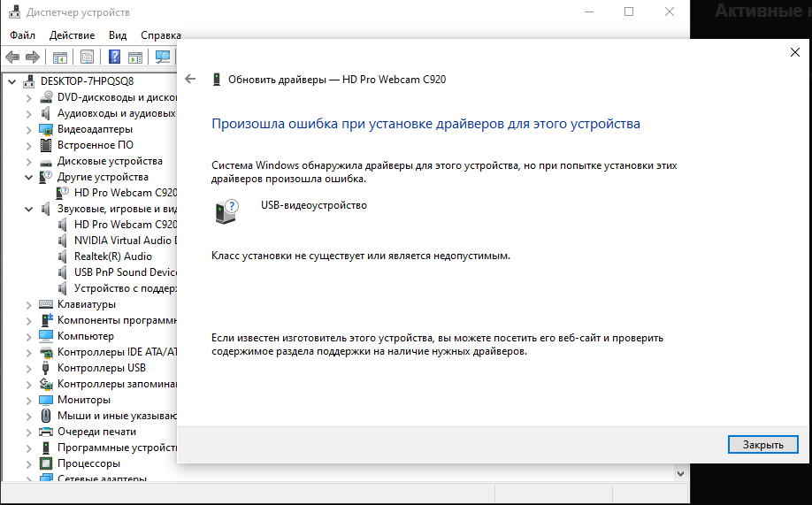This screenshot has width=812, height=505.
Task: Collapse the DESKTOP-7HPQSQ8 root node
Action: 11,81
